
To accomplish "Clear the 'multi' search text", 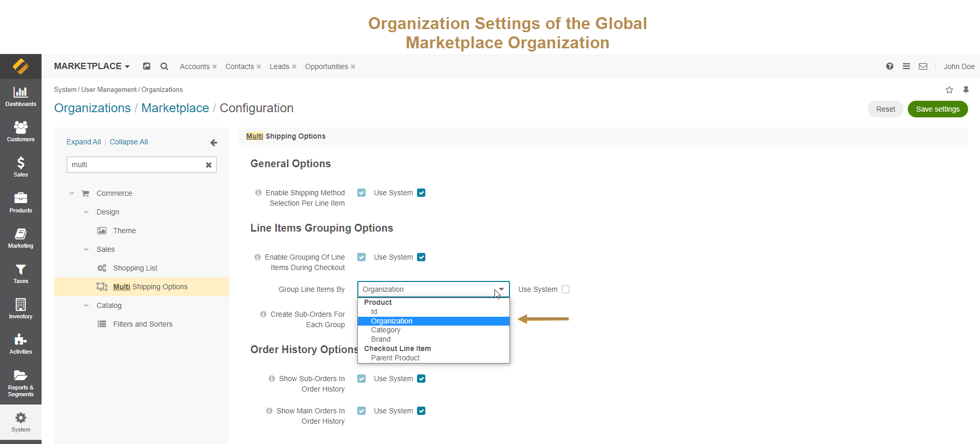I will click(209, 165).
